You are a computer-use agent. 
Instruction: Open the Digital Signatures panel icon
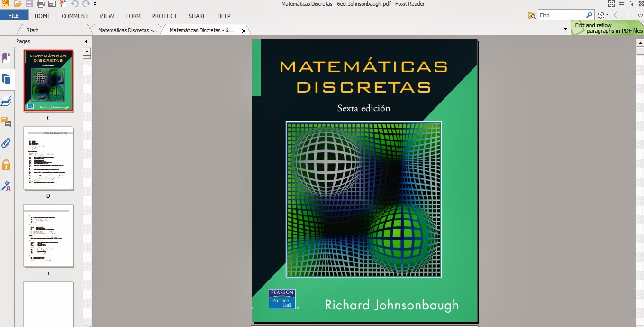[6, 186]
